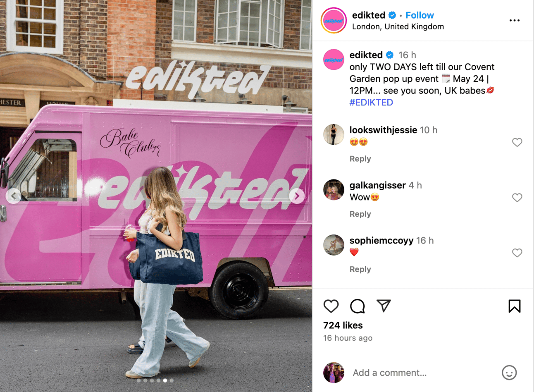Share post via paper plane icon
The image size is (534, 392).
point(384,306)
